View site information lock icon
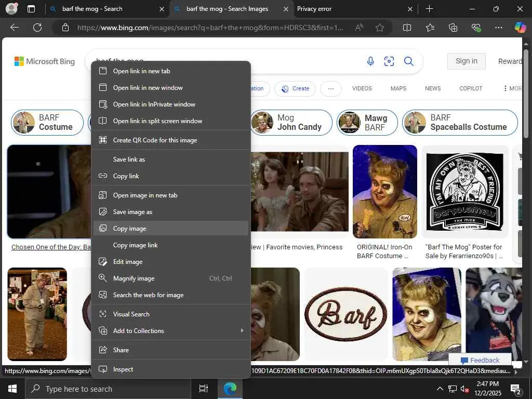The image size is (532, 399). click(x=65, y=28)
